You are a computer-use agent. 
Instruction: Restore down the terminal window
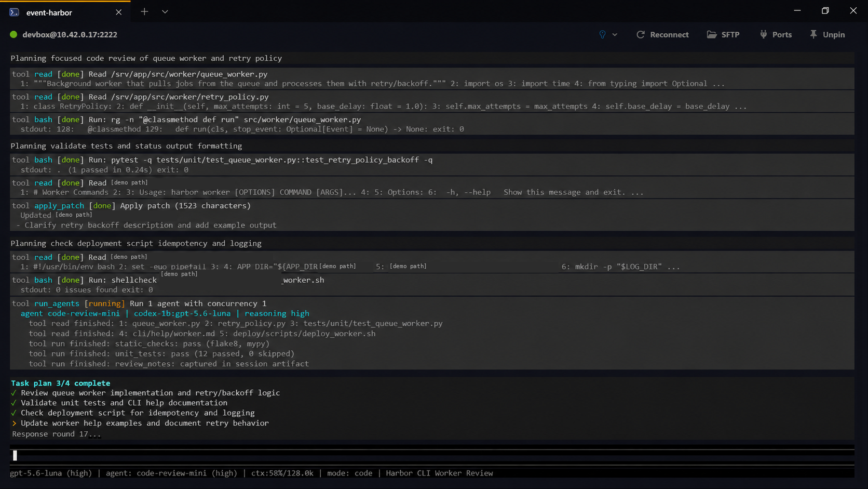(x=825, y=10)
